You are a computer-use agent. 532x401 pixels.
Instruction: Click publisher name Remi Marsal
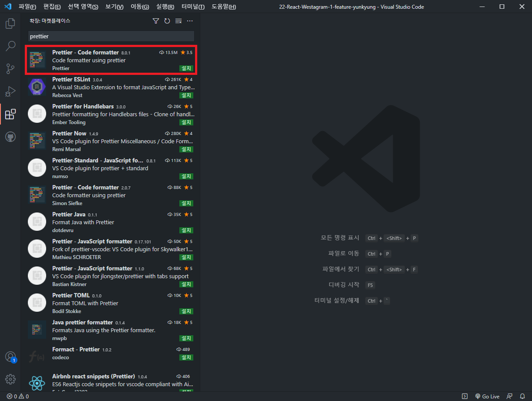66,149
